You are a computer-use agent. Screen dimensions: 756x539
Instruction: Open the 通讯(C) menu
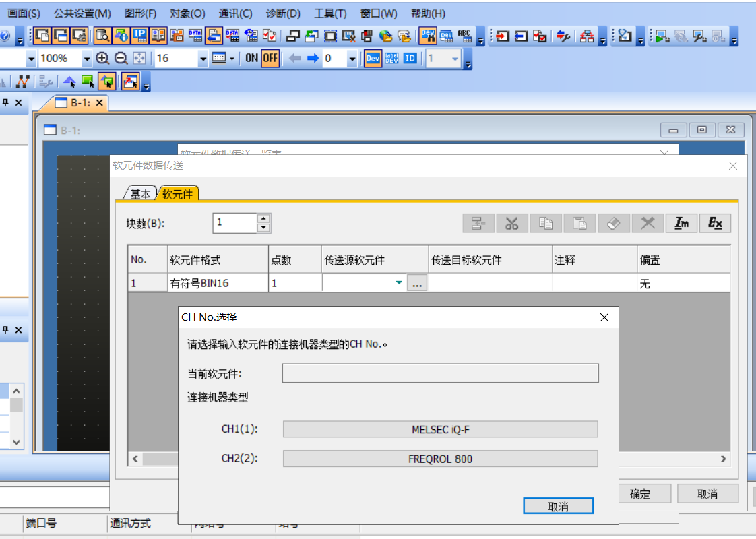tap(235, 13)
